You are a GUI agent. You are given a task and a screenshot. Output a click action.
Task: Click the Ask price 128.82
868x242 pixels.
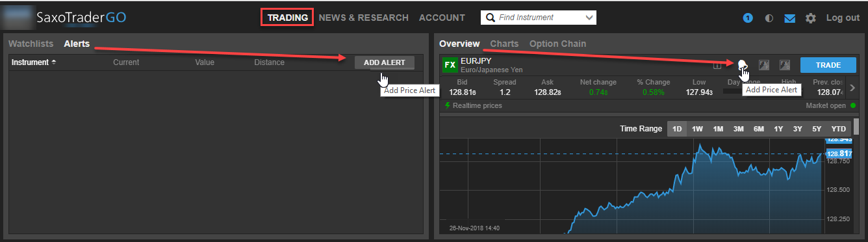coord(548,92)
